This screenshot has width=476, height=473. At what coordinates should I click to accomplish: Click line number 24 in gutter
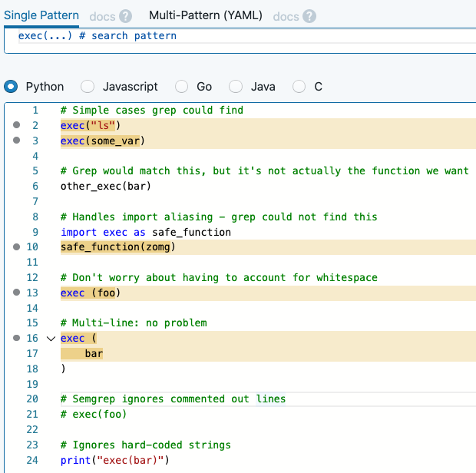pyautogui.click(x=32, y=460)
